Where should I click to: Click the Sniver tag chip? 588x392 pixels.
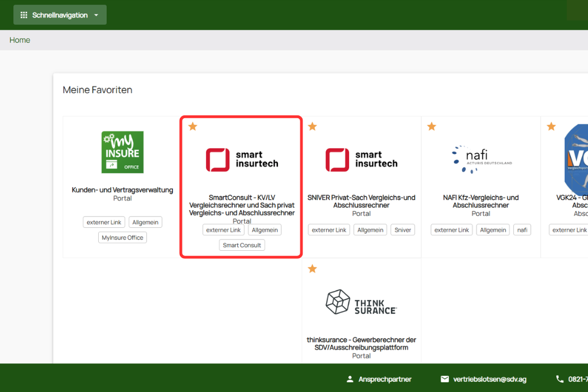(x=403, y=230)
